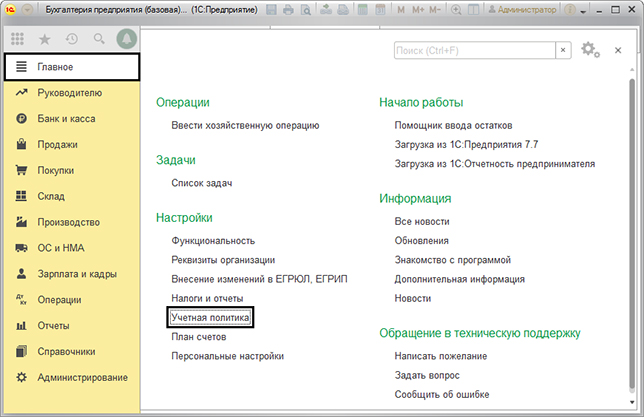
Task: Open the sections menu grid icon
Action: click(x=18, y=39)
